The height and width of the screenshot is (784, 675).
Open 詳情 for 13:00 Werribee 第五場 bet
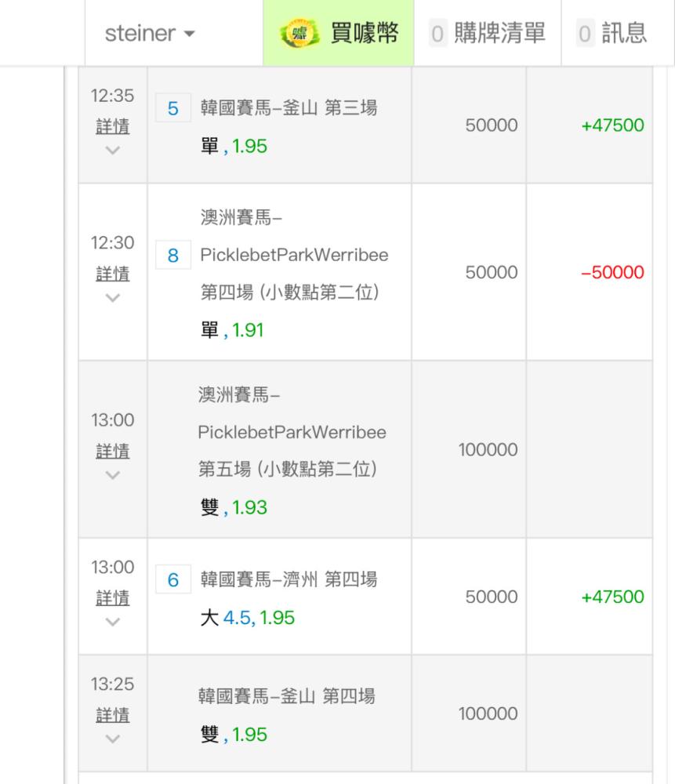pyautogui.click(x=112, y=452)
